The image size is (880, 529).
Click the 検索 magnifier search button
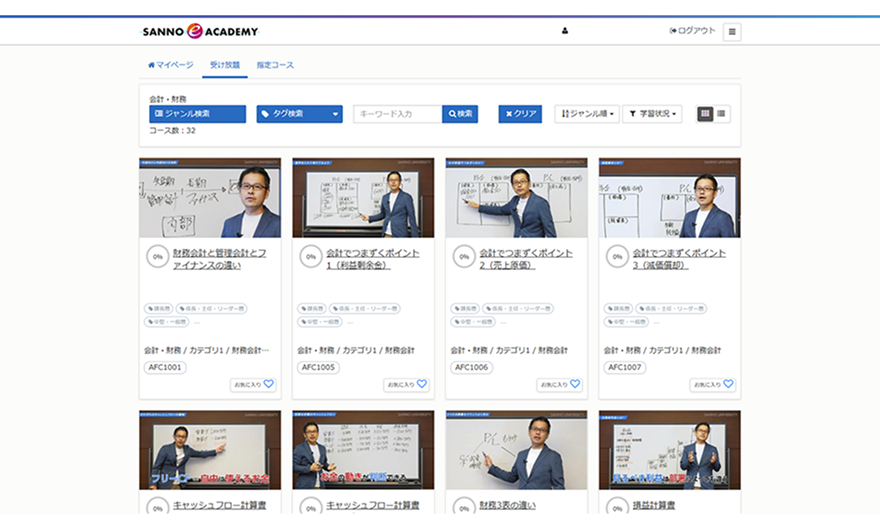click(460, 114)
